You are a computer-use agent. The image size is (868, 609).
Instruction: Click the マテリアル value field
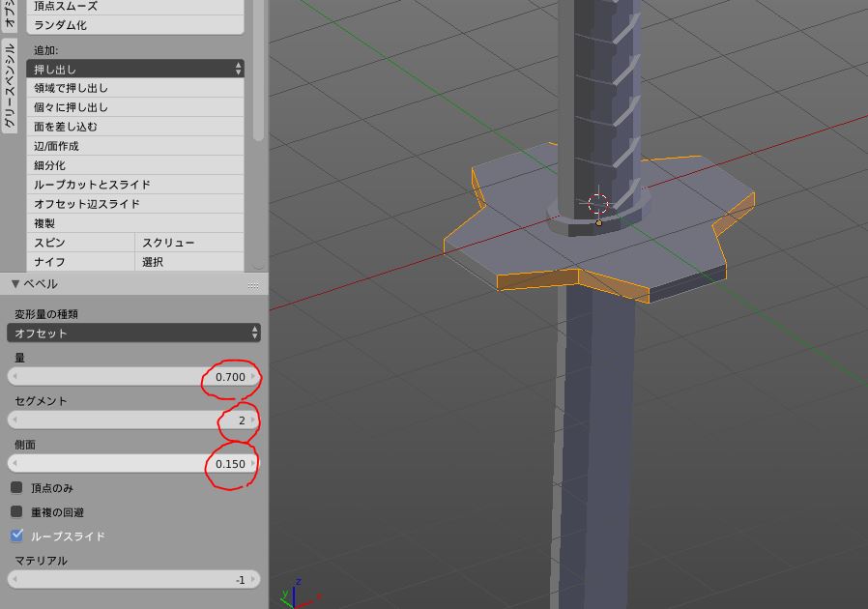coord(134,580)
